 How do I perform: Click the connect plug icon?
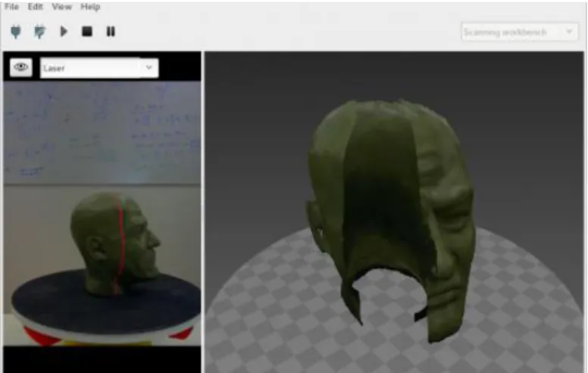[x=16, y=32]
